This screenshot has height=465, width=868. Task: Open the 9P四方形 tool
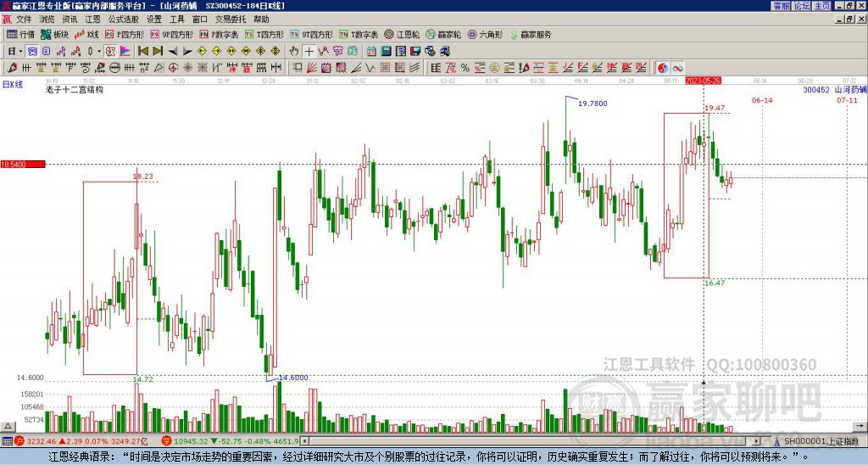click(171, 34)
